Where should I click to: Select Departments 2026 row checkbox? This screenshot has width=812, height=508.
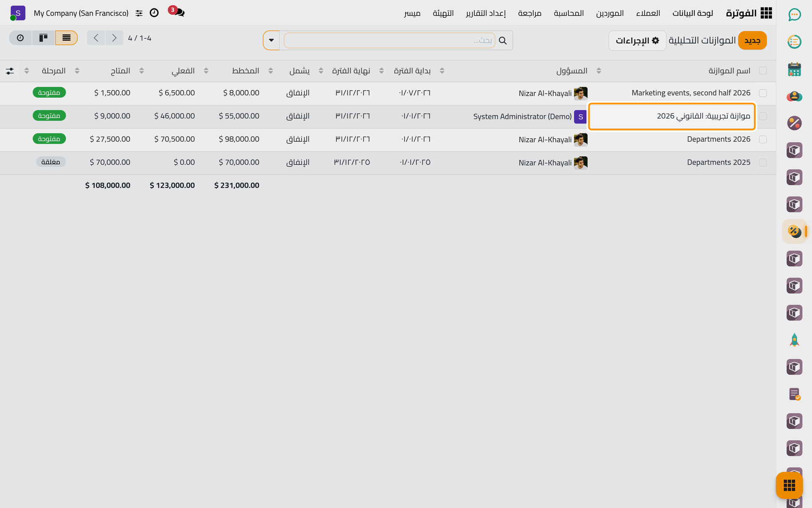click(x=763, y=139)
